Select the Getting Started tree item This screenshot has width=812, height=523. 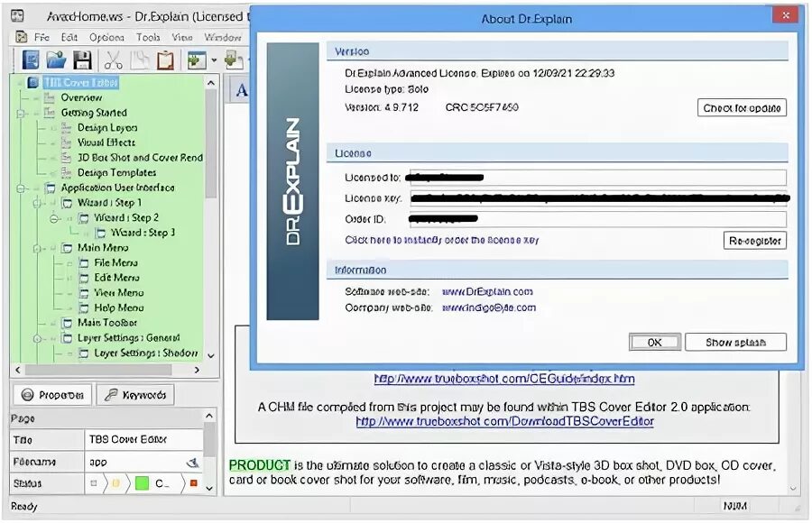coord(94,113)
